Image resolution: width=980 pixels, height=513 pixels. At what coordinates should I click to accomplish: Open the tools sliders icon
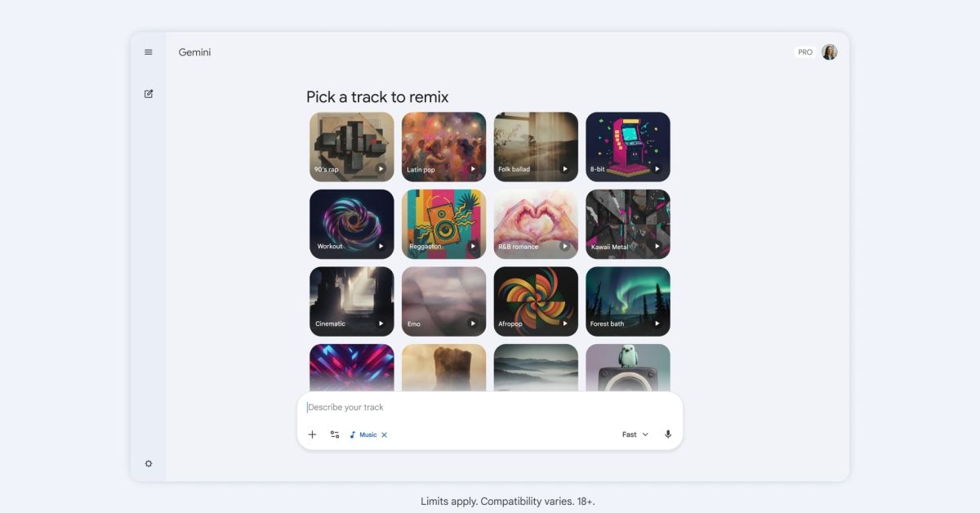[x=335, y=435]
